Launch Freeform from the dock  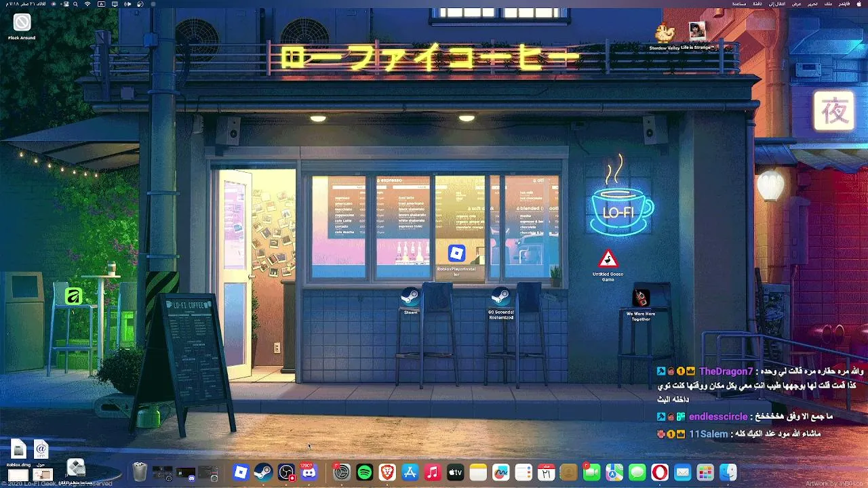[x=501, y=472]
